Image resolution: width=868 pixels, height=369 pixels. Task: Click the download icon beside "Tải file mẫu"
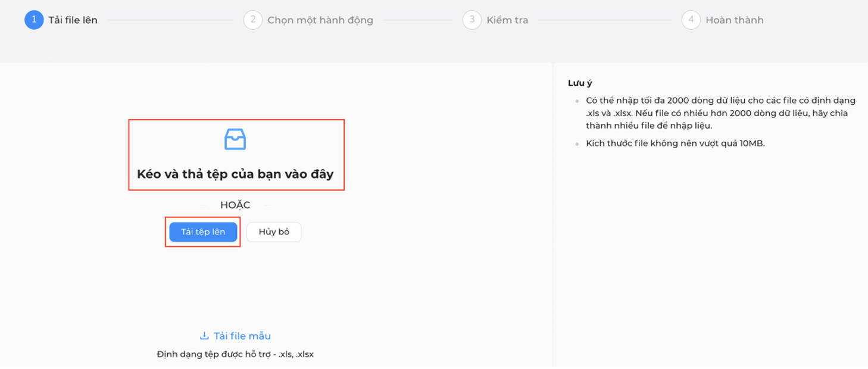click(204, 336)
